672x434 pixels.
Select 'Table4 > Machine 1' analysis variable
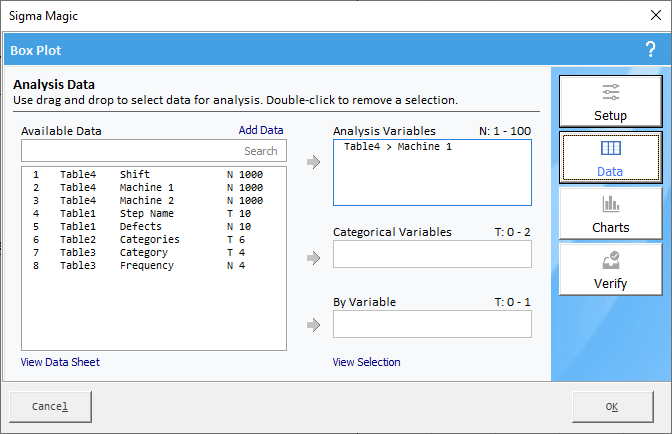pyautogui.click(x=398, y=147)
